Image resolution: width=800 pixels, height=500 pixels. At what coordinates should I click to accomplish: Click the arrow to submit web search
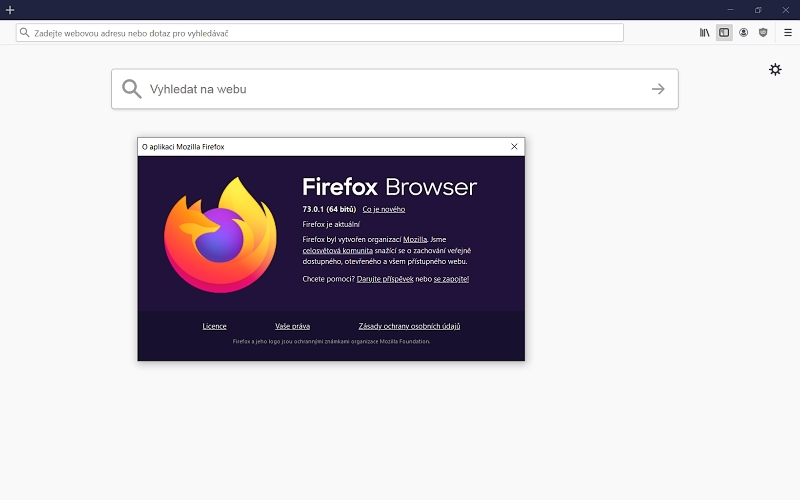click(x=658, y=89)
